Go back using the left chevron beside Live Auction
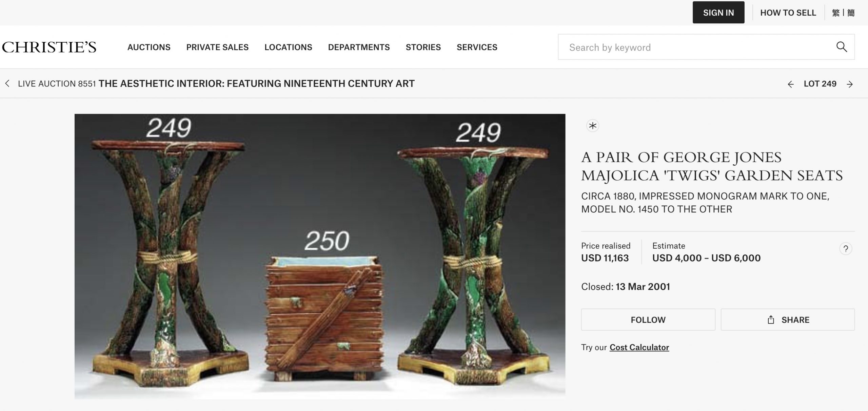868x411 pixels. 7,84
